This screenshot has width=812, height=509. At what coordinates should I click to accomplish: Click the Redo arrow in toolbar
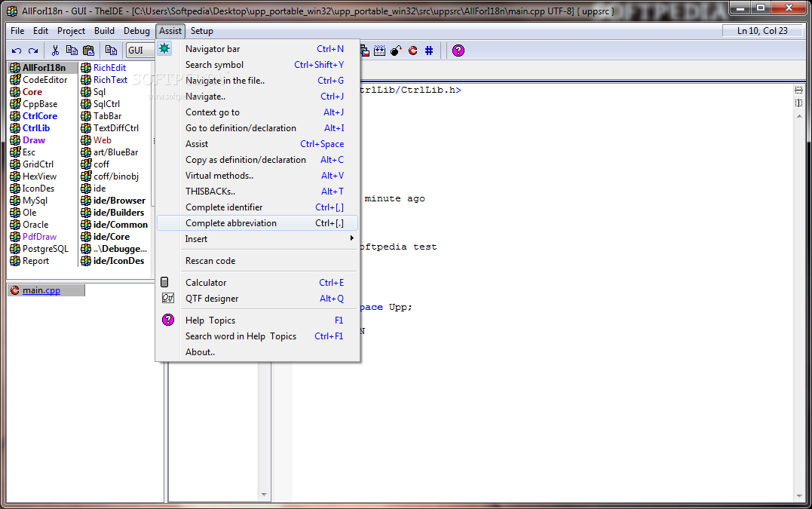(x=33, y=51)
